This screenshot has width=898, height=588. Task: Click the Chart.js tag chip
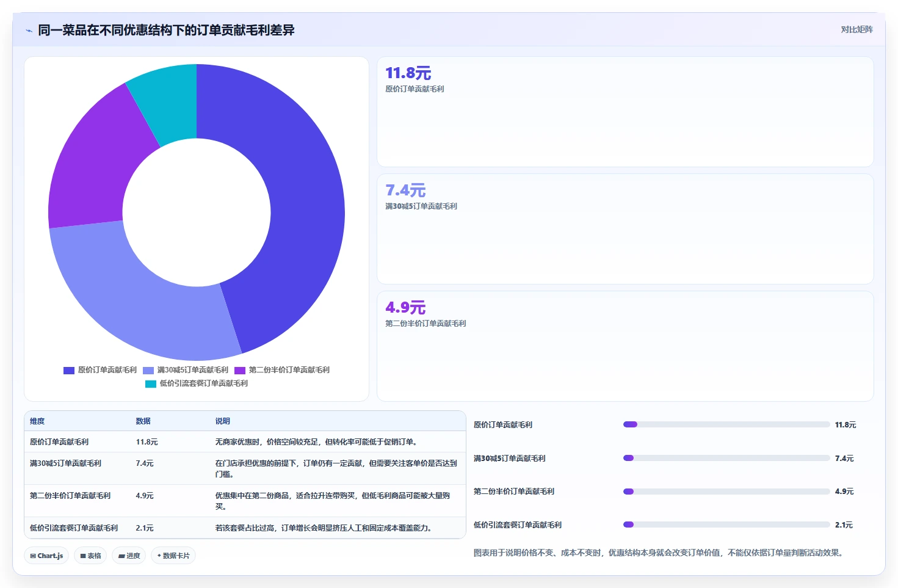[46, 556]
